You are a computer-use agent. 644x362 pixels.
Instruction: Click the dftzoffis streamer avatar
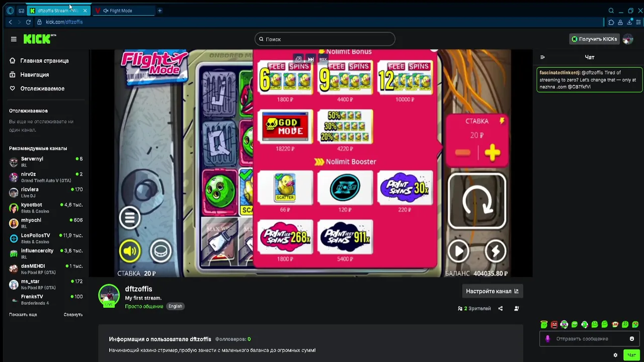click(x=109, y=295)
